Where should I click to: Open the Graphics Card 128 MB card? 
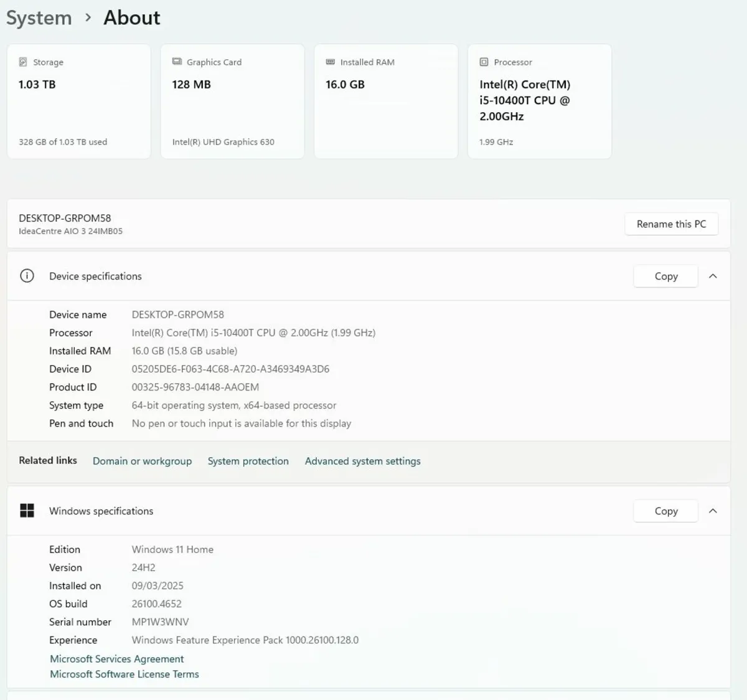(x=233, y=102)
